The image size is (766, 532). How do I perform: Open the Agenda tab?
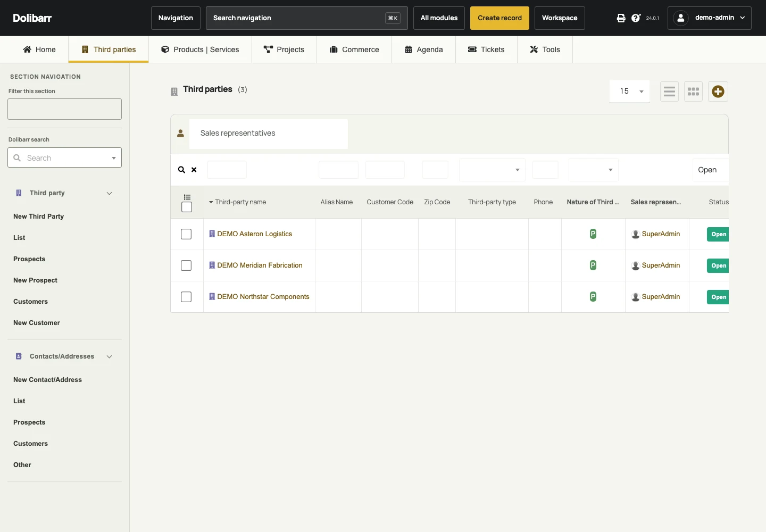(x=423, y=49)
